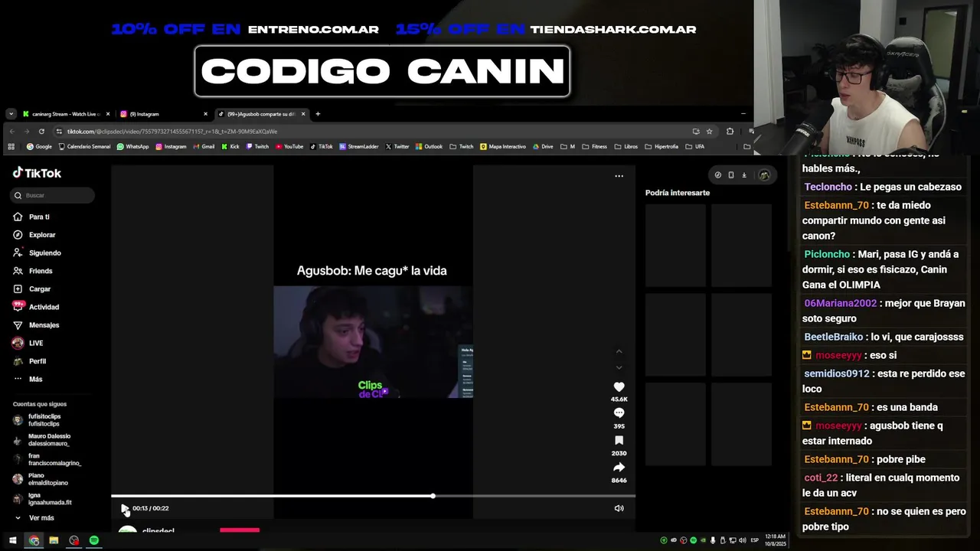This screenshot has height=551, width=980.
Task: Open the Hipertrofia bookmarks folder
Action: pyautogui.click(x=661, y=146)
